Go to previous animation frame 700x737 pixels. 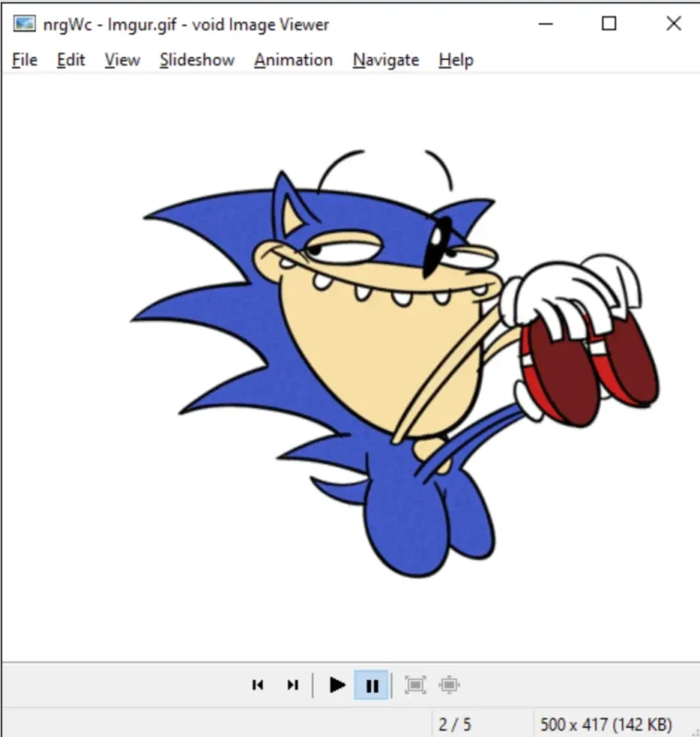258,684
